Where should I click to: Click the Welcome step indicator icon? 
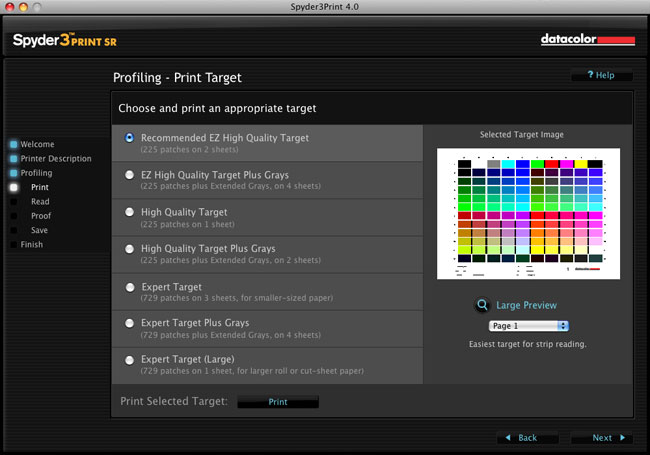(14, 144)
